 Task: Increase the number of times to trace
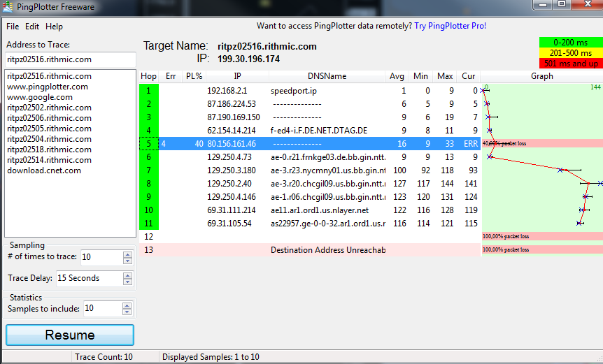[128, 254]
